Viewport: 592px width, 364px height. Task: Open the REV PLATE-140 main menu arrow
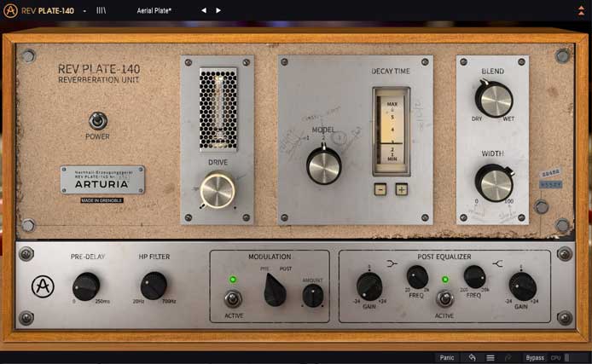click(84, 11)
